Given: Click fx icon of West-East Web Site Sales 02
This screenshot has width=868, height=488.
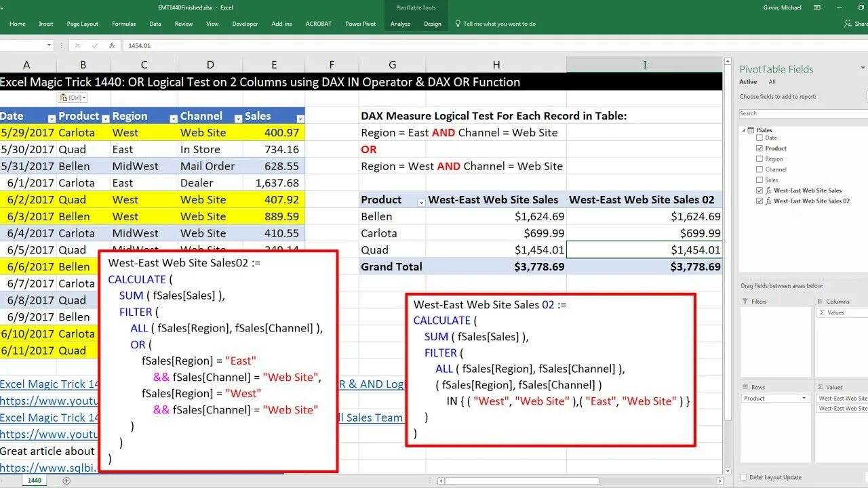Looking at the screenshot, I should tap(768, 201).
